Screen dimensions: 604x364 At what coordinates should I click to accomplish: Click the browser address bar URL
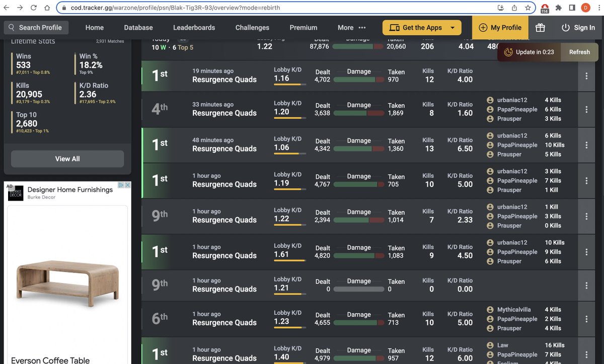click(175, 8)
